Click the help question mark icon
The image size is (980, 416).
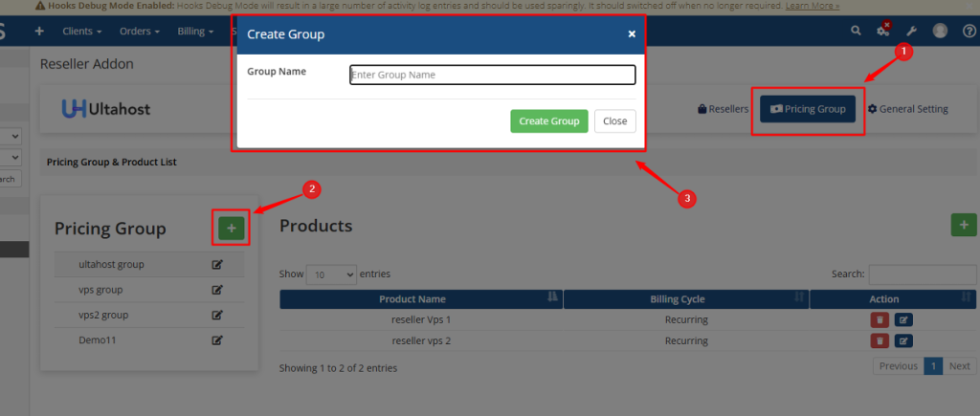click(x=967, y=31)
